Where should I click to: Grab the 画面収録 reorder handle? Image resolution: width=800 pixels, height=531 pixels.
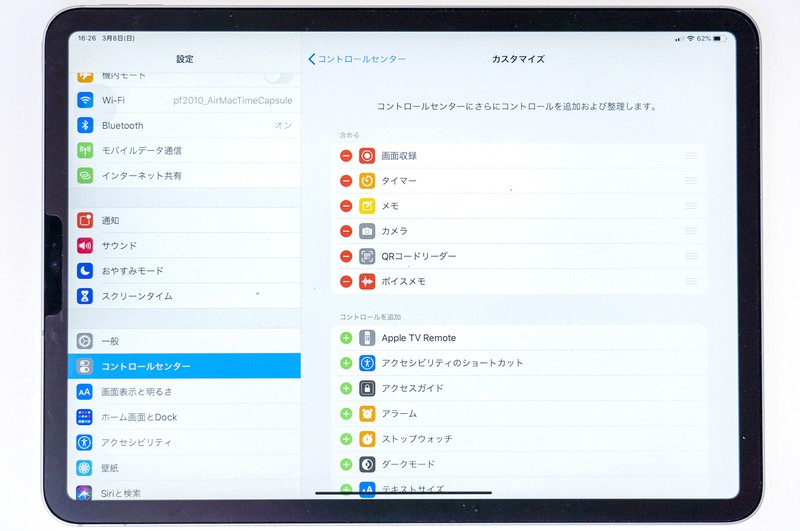(x=691, y=156)
